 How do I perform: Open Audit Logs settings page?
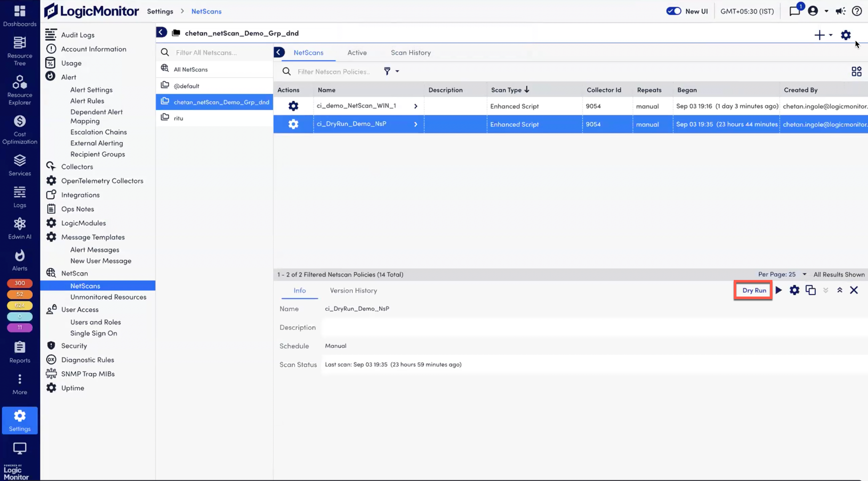[x=77, y=35]
